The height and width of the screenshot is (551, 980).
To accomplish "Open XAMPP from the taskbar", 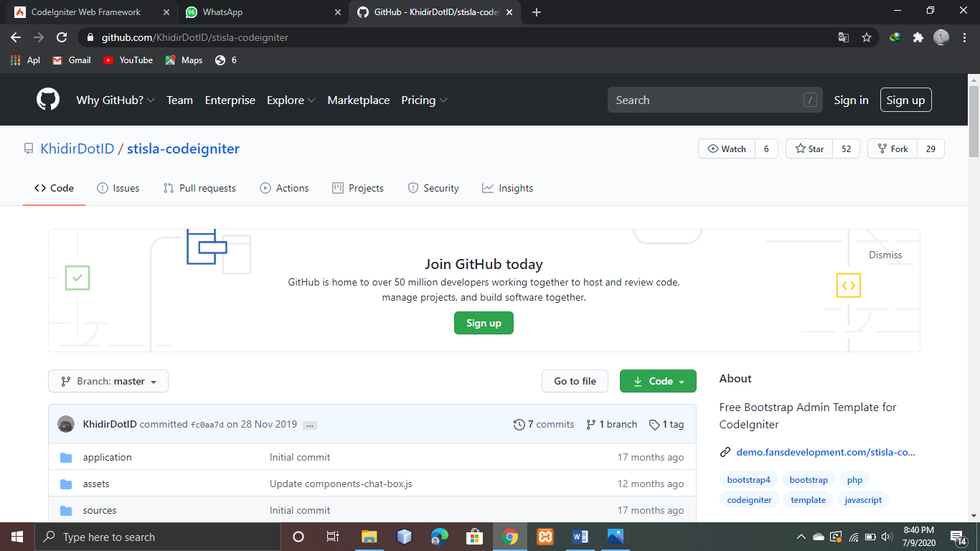I will (545, 537).
